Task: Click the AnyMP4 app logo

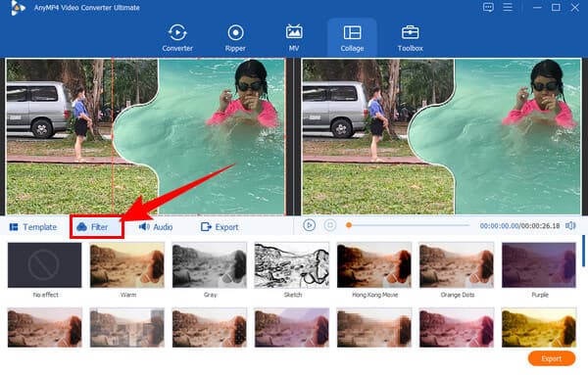Action: tap(18, 8)
